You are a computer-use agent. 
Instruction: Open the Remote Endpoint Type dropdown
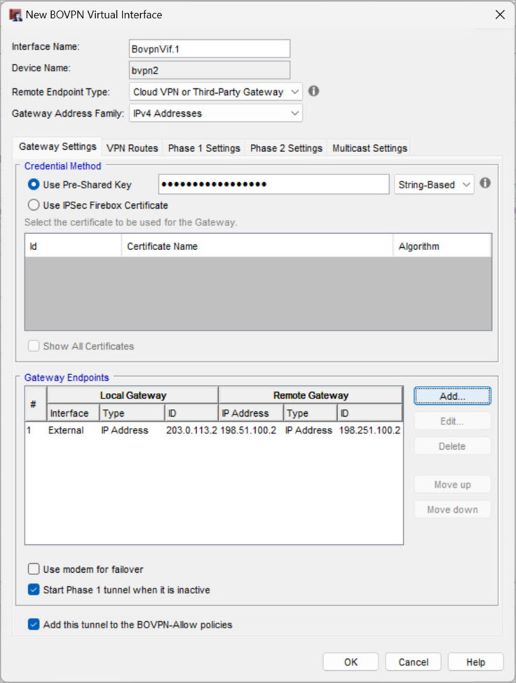[216, 92]
